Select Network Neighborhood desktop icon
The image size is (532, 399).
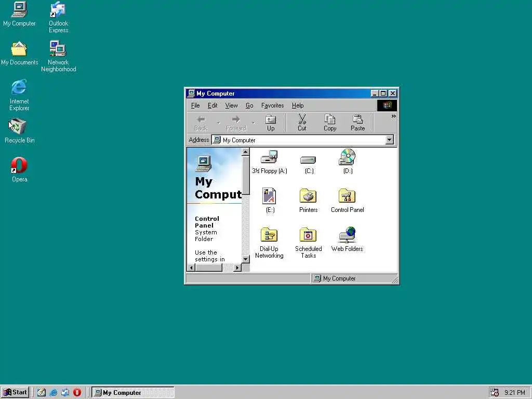[x=58, y=57]
